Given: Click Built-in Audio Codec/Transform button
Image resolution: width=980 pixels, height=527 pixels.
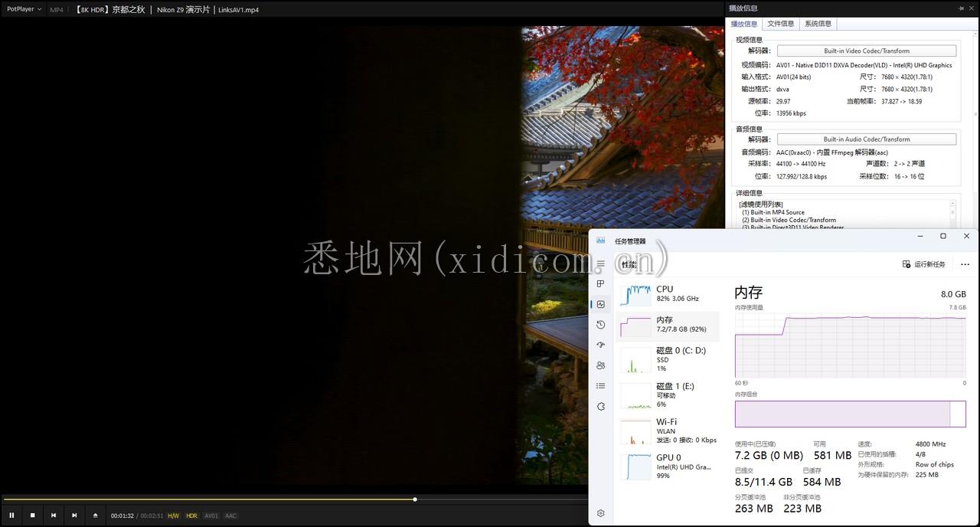Looking at the screenshot, I should click(x=867, y=139).
